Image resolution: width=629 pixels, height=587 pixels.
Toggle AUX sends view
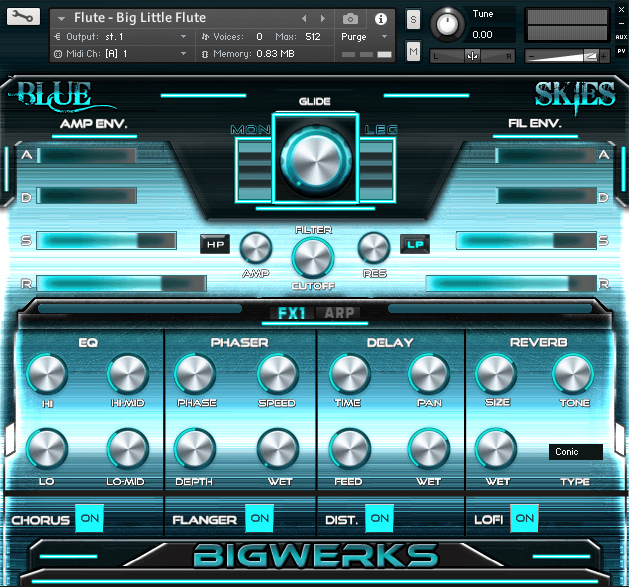(x=621, y=37)
